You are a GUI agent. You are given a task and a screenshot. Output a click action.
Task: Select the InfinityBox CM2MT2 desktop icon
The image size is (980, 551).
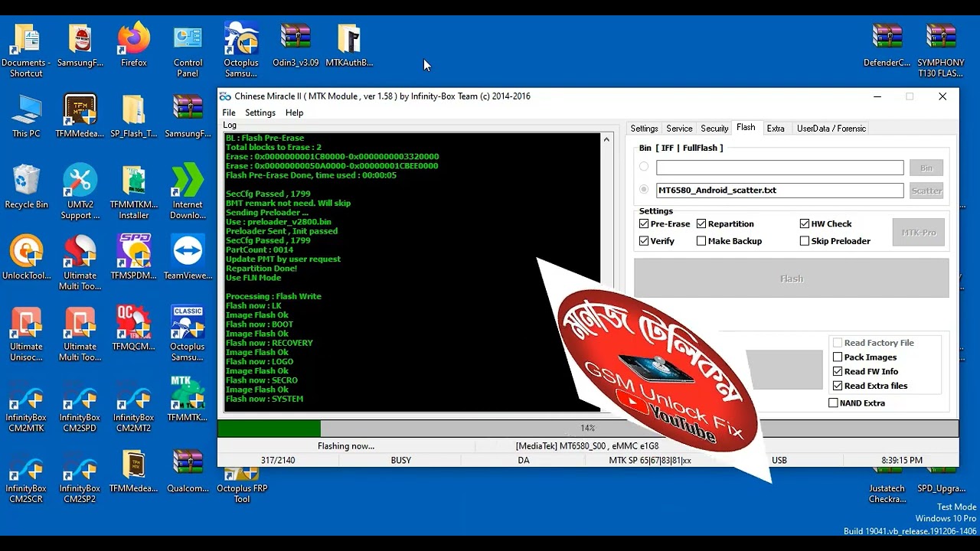pyautogui.click(x=134, y=405)
